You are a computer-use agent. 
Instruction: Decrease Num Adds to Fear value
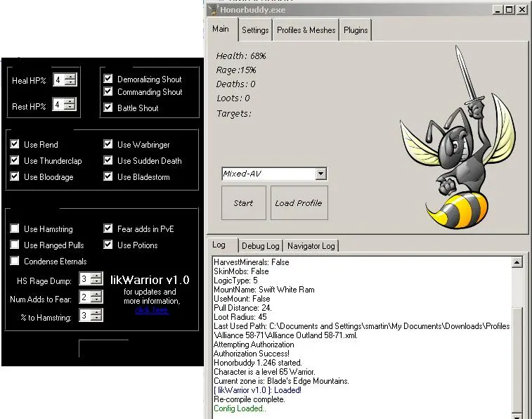pos(97,300)
